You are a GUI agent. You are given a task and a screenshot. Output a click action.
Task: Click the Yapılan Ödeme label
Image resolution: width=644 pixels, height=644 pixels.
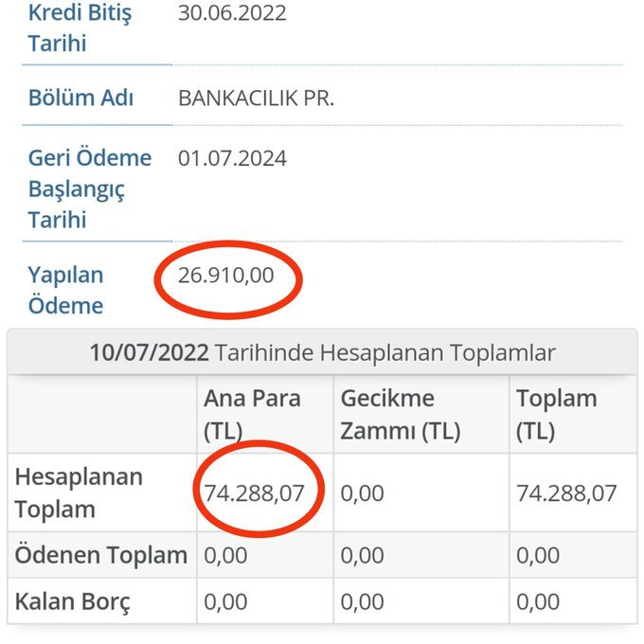tap(66, 290)
